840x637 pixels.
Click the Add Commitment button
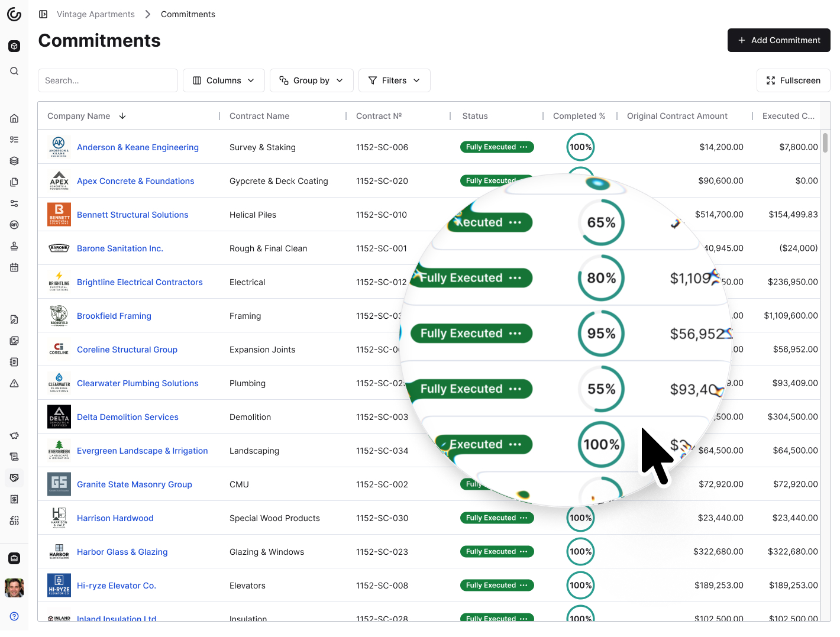778,40
